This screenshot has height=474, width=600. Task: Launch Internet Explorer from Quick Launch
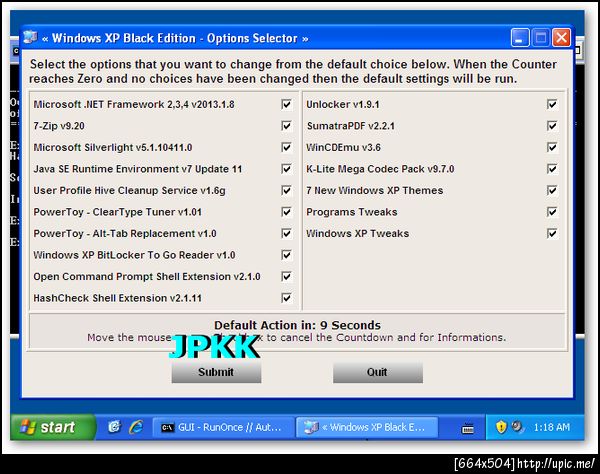pyautogui.click(x=136, y=427)
